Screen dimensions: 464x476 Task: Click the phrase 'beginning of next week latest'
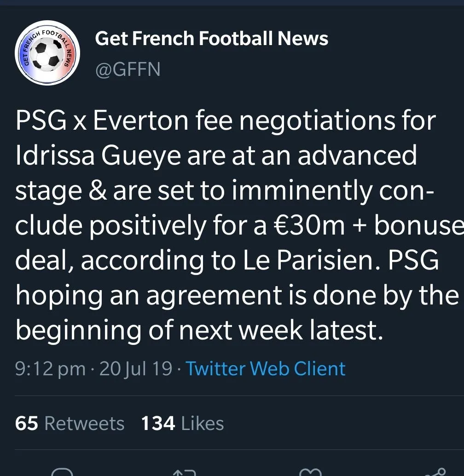pyautogui.click(x=199, y=330)
